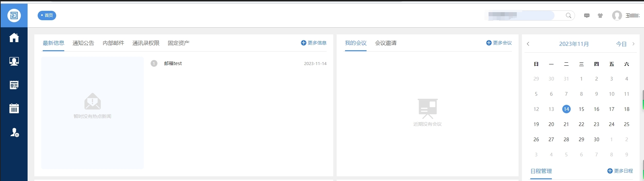
Task: Open the 邮箱test message
Action: pyautogui.click(x=173, y=63)
